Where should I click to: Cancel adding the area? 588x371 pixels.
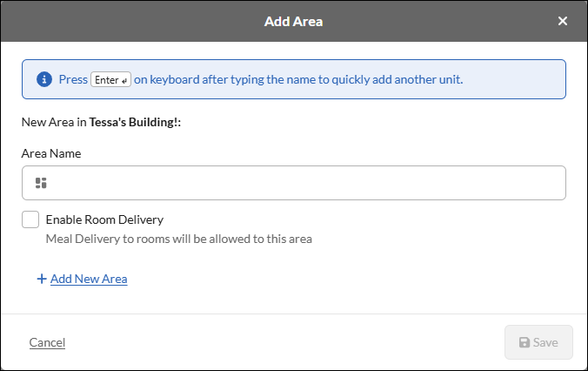tap(47, 342)
